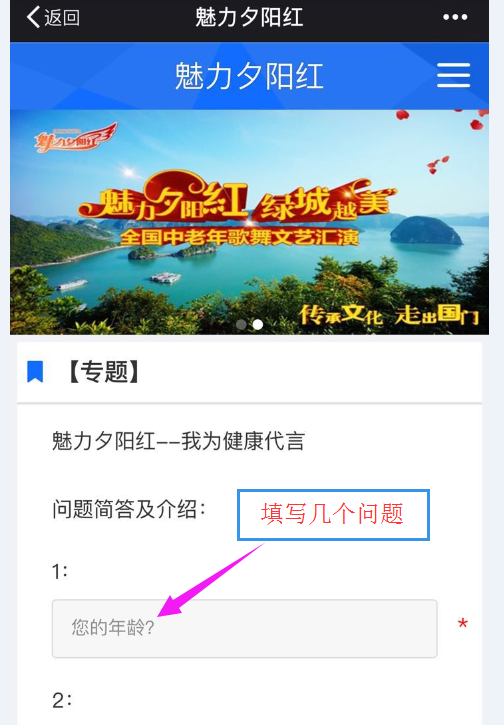Select the first carousel dot indicator
504x725 pixels.
click(241, 325)
